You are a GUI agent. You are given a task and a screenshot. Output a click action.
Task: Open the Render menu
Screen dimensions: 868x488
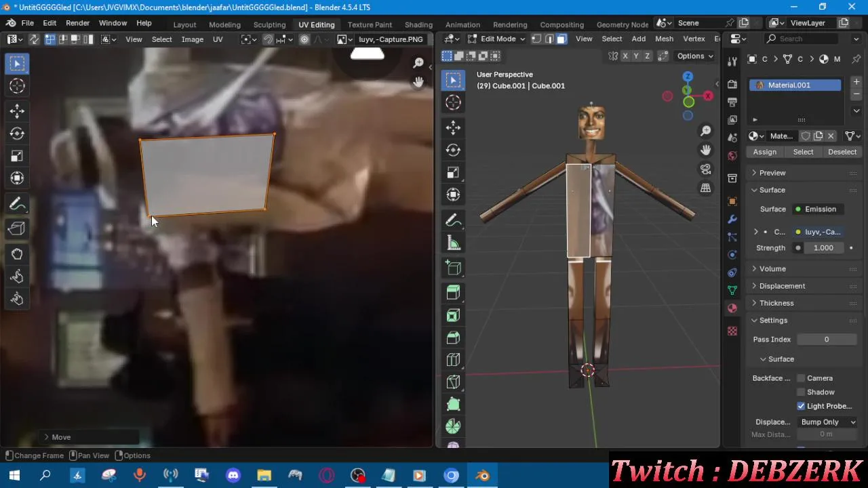point(77,23)
